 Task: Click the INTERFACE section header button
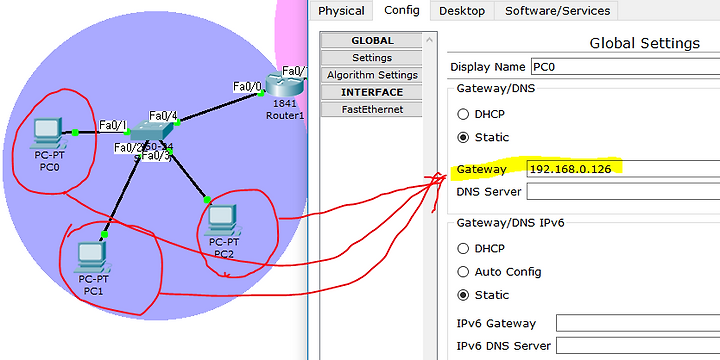tap(372, 92)
